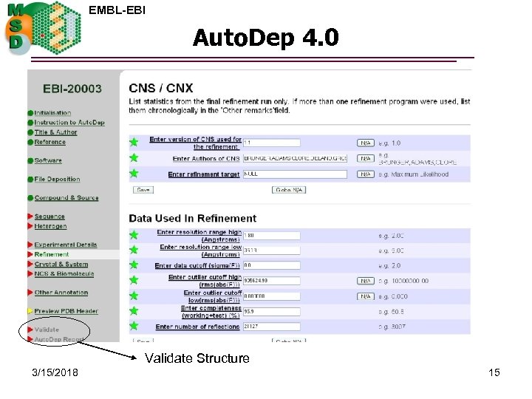Click green star beside Authors of CNS
Screen dimensions: 532x399
point(134,158)
